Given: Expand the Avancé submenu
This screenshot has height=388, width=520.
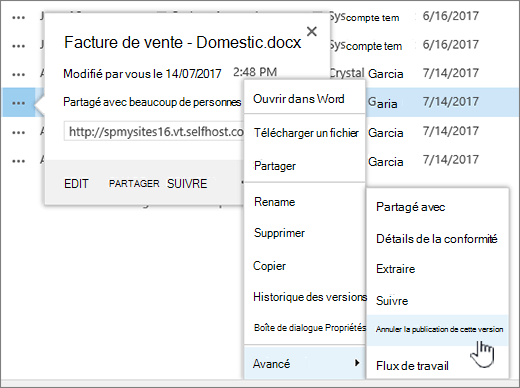Looking at the screenshot, I should (305, 363).
